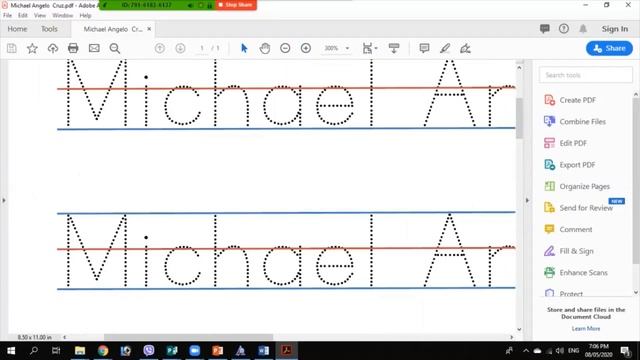Open the Help question mark icon
This screenshot has width=640, height=360.
tap(564, 29)
